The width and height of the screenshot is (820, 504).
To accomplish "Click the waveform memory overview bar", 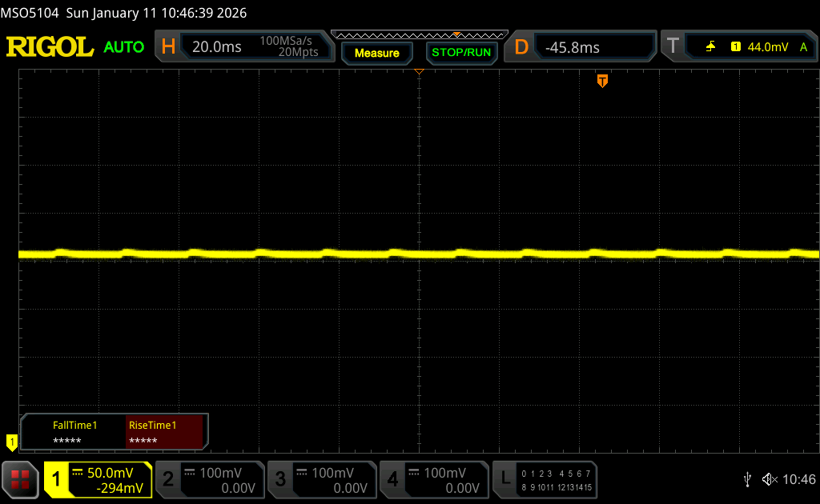I will pyautogui.click(x=419, y=34).
